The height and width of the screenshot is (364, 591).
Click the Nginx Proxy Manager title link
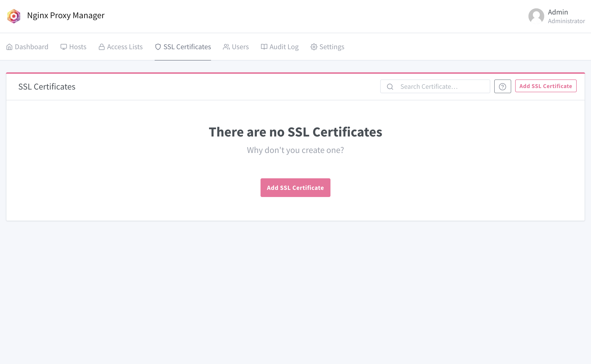(x=66, y=15)
